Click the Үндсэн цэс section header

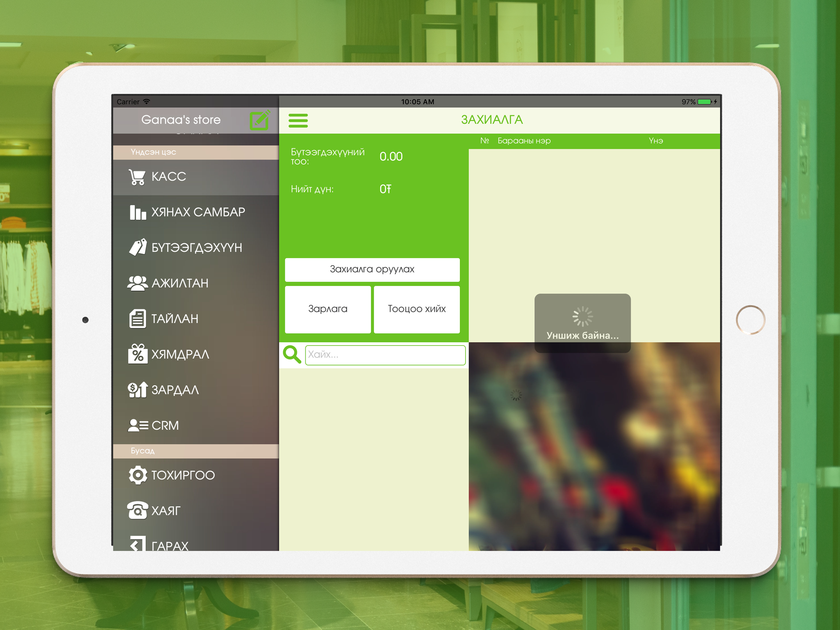[196, 152]
